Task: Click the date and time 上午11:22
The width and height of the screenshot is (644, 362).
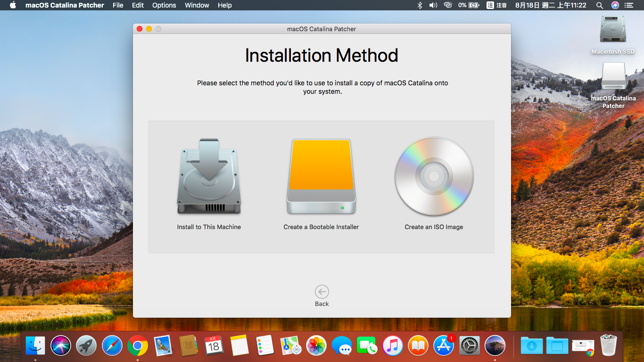Action: pyautogui.click(x=551, y=5)
